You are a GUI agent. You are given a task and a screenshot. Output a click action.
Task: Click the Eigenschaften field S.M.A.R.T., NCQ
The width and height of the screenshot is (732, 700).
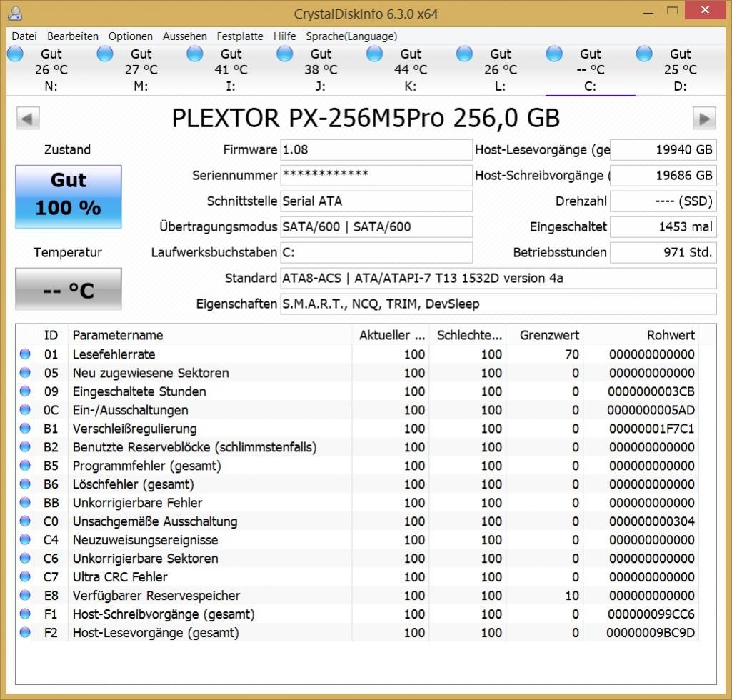[x=498, y=304]
